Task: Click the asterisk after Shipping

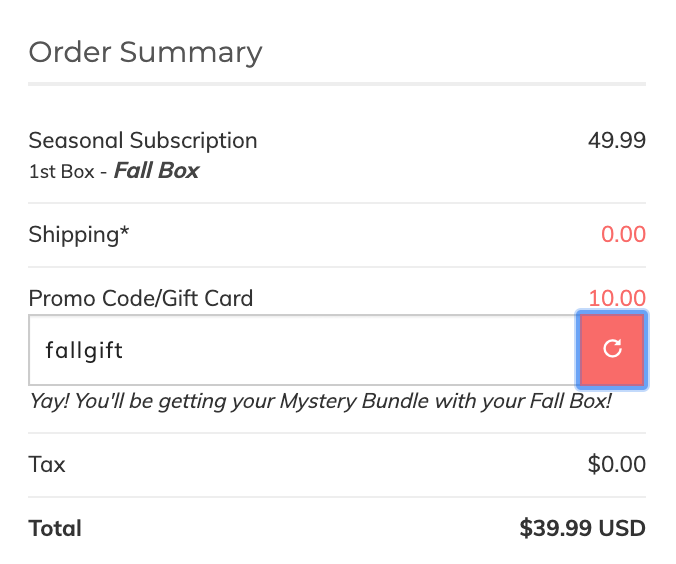Action: 124,230
